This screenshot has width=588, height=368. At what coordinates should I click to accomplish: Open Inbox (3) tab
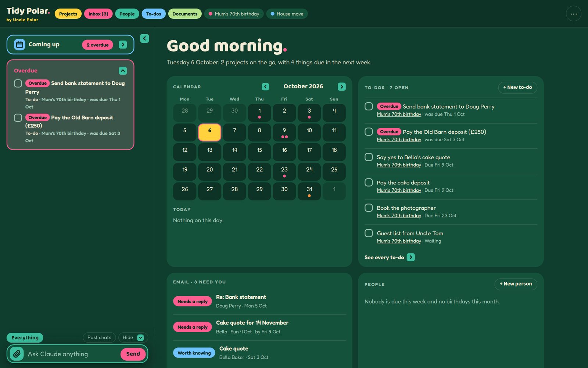click(98, 14)
